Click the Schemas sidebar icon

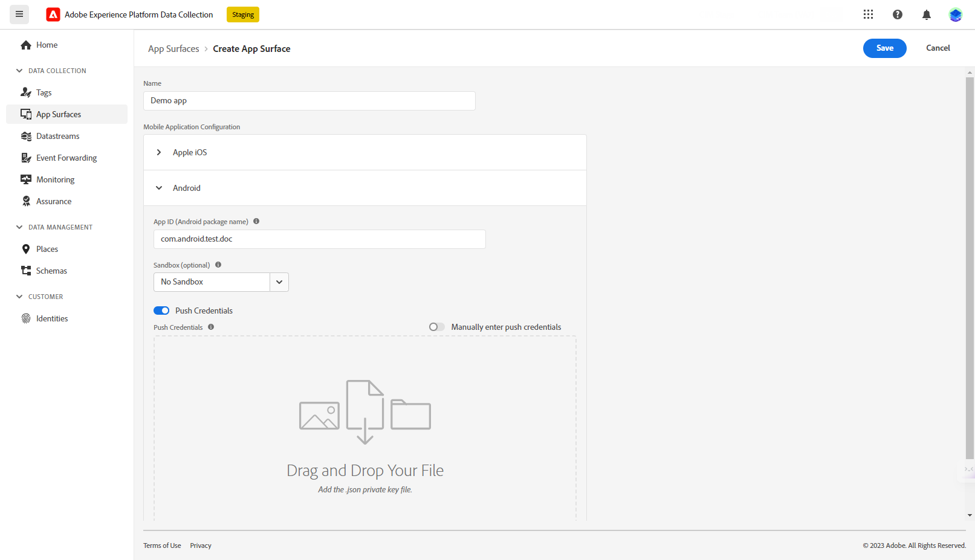tap(26, 271)
